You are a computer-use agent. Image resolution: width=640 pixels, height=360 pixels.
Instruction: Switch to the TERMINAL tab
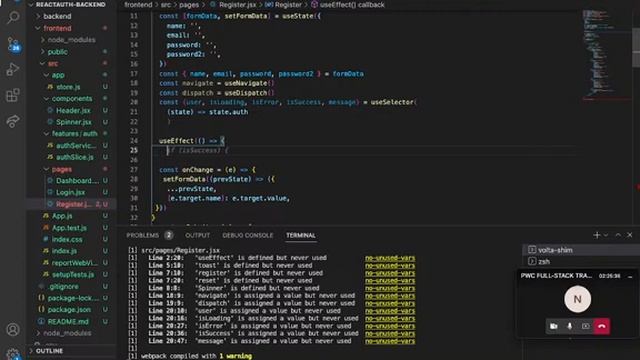301,235
